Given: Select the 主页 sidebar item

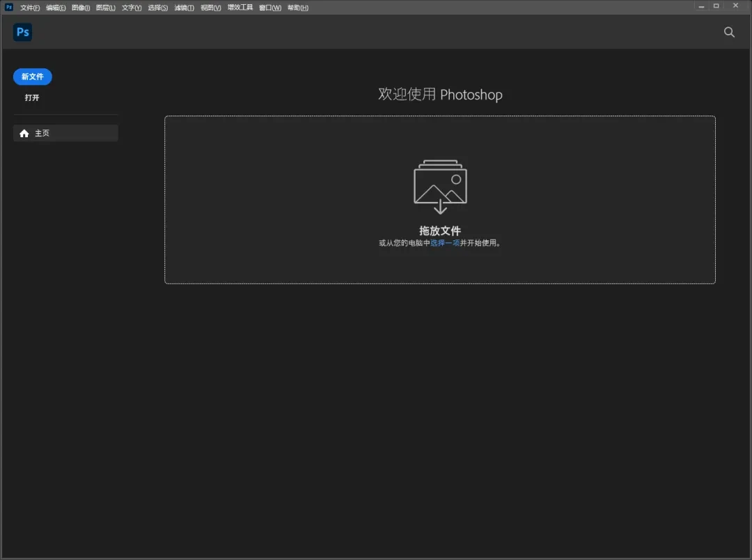Looking at the screenshot, I should pyautogui.click(x=65, y=134).
